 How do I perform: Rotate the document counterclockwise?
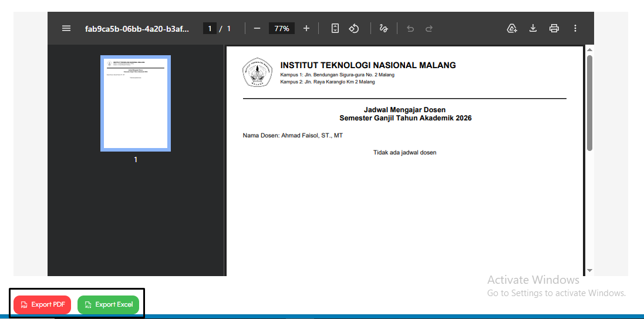tap(354, 28)
